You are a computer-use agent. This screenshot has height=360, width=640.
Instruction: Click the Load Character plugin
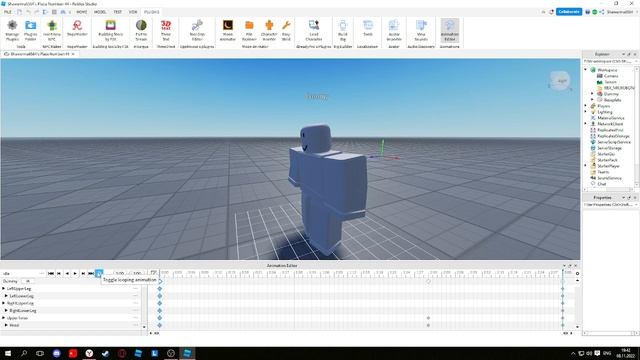tap(313, 31)
